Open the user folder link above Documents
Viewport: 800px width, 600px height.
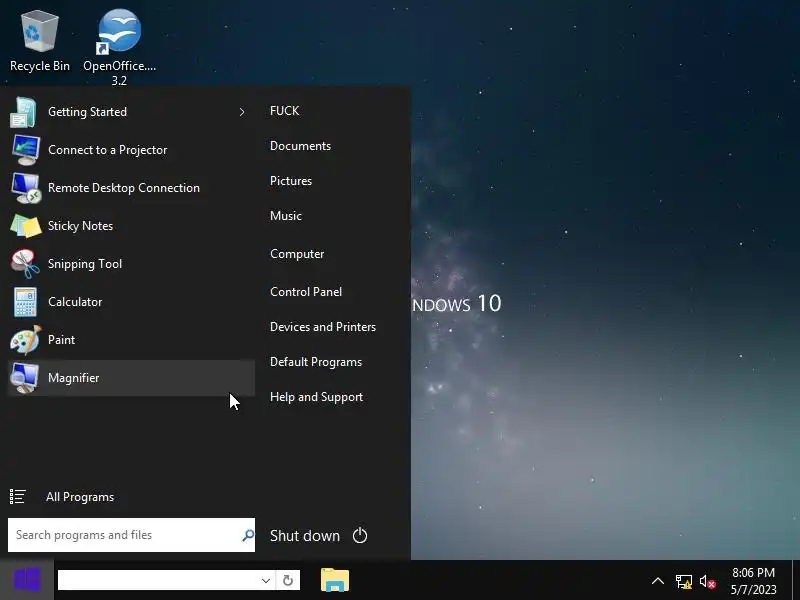[x=284, y=111]
